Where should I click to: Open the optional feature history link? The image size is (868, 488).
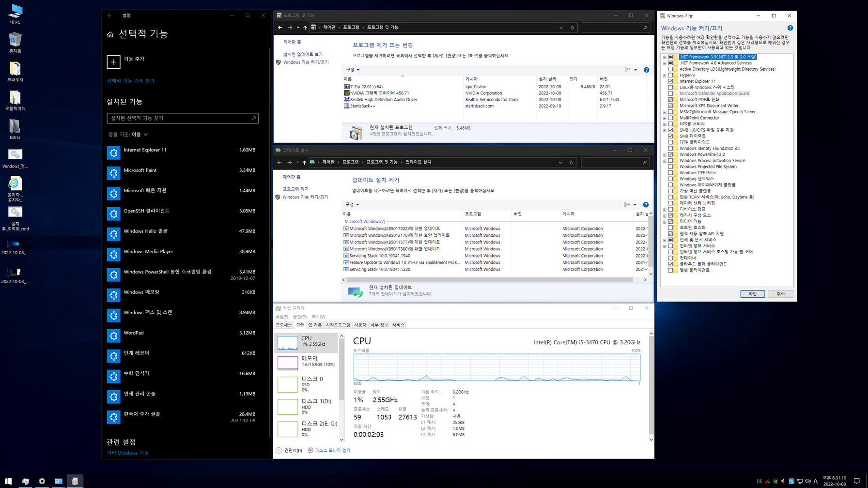pos(131,81)
